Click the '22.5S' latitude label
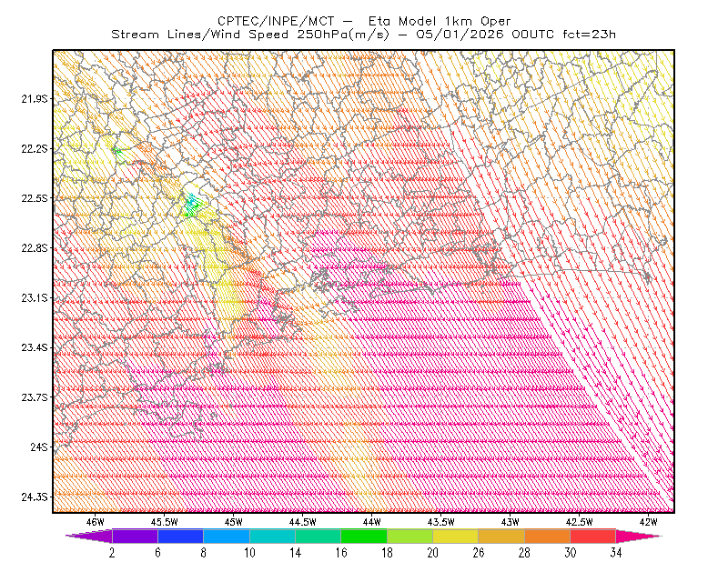The height and width of the screenshot is (562, 728). pyautogui.click(x=34, y=198)
